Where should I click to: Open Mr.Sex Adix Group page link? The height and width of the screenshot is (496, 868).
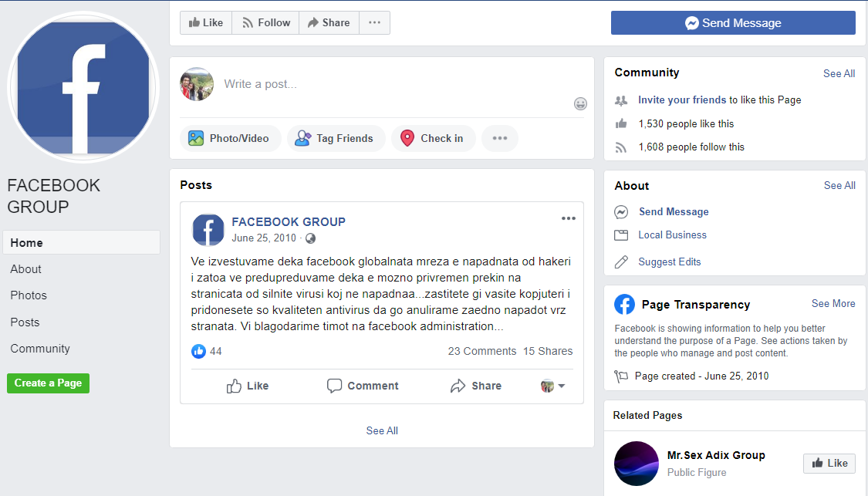[716, 455]
